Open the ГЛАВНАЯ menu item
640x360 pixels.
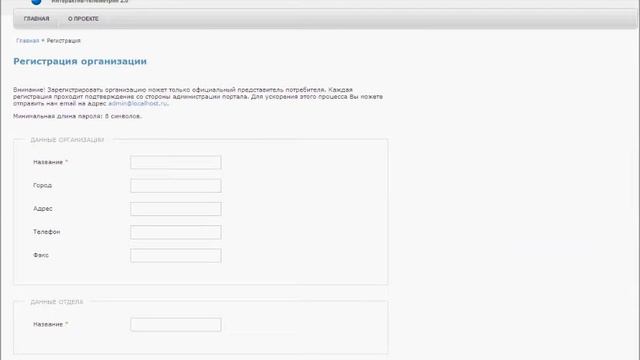(x=36, y=19)
